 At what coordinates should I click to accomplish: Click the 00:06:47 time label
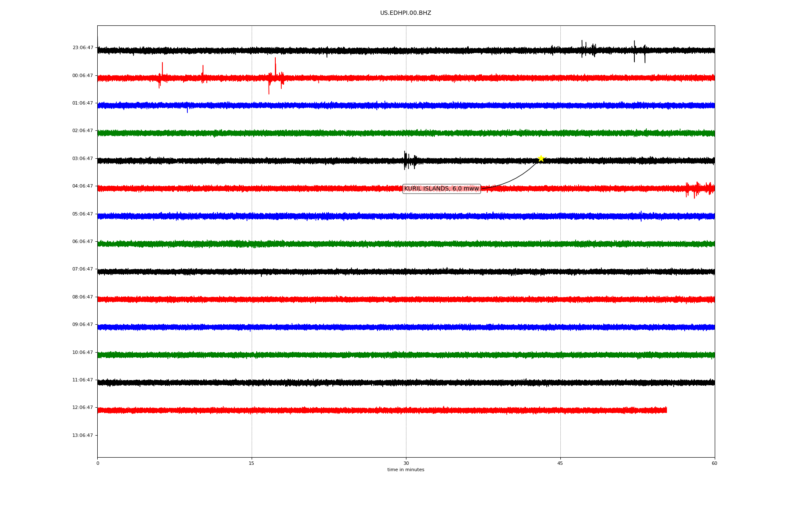tap(83, 76)
